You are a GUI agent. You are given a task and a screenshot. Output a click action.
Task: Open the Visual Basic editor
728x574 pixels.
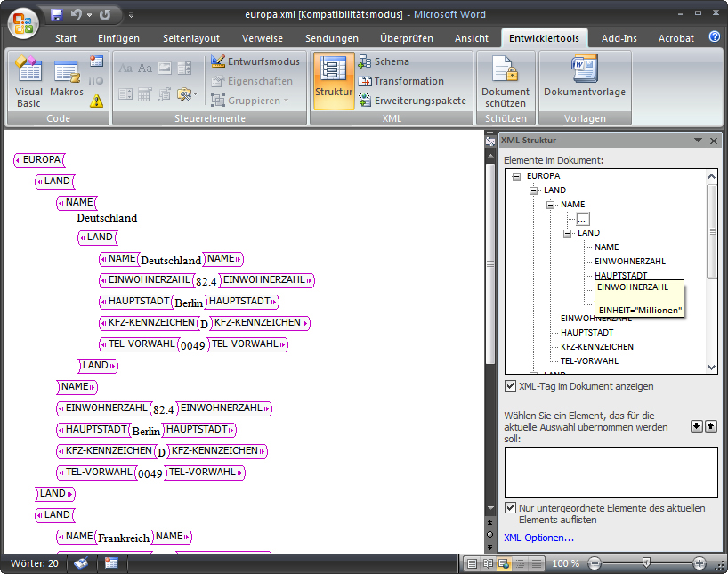point(28,82)
